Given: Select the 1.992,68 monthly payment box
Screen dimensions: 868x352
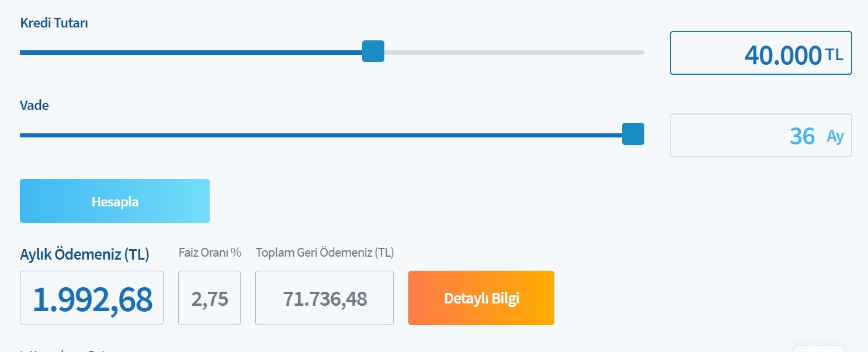Looking at the screenshot, I should tap(92, 298).
